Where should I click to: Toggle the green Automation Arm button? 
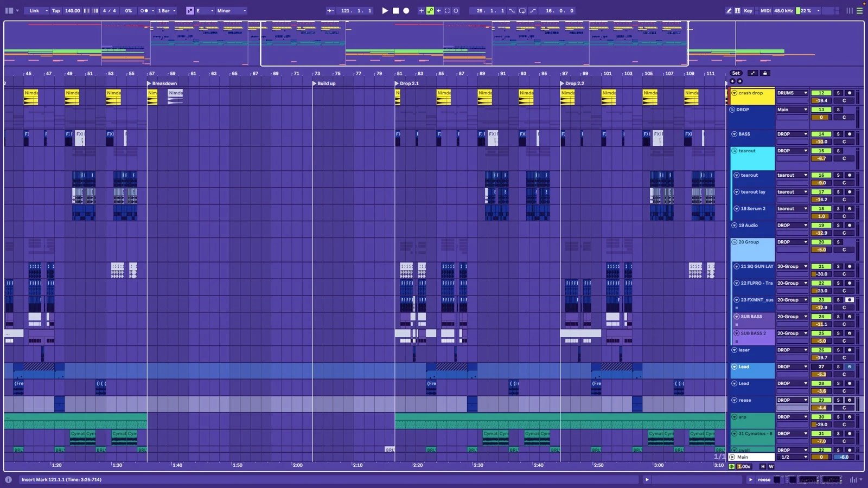[x=430, y=10]
